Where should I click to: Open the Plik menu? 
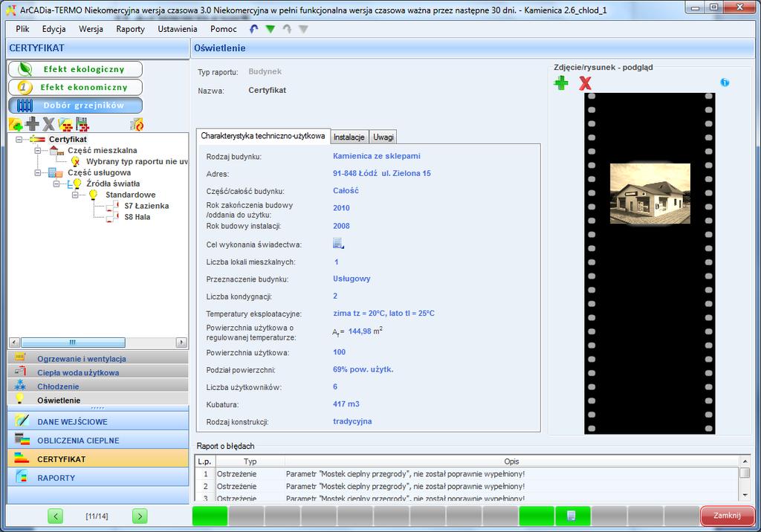[22, 29]
